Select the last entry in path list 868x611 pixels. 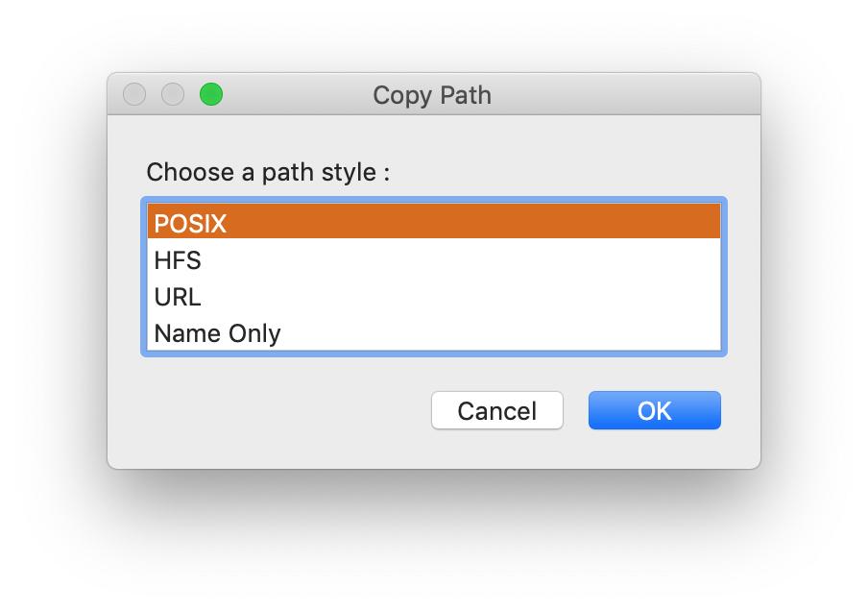(x=432, y=333)
